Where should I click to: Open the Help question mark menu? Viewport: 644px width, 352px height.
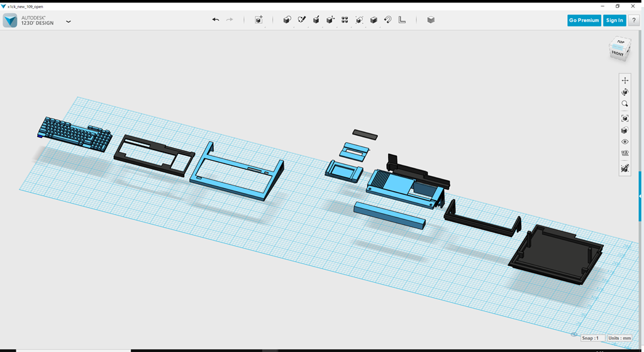(634, 20)
